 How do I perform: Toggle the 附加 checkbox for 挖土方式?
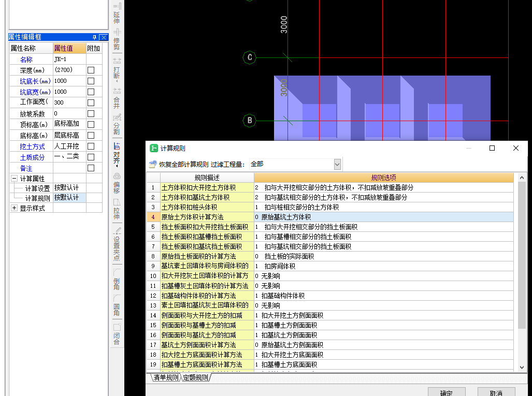[x=91, y=146]
